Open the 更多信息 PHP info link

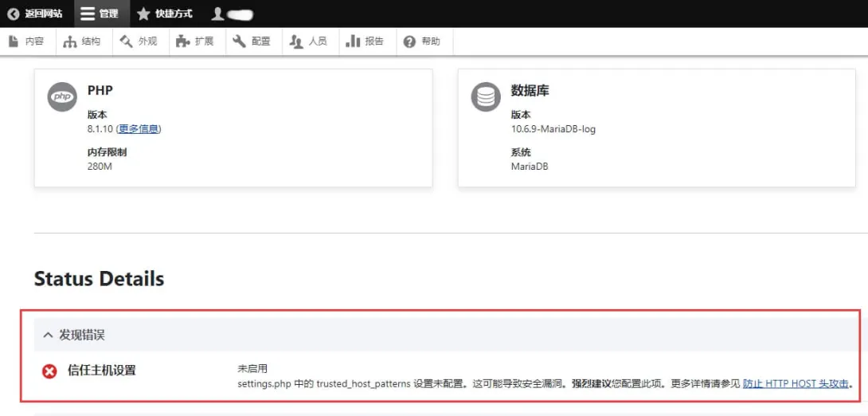click(x=139, y=129)
